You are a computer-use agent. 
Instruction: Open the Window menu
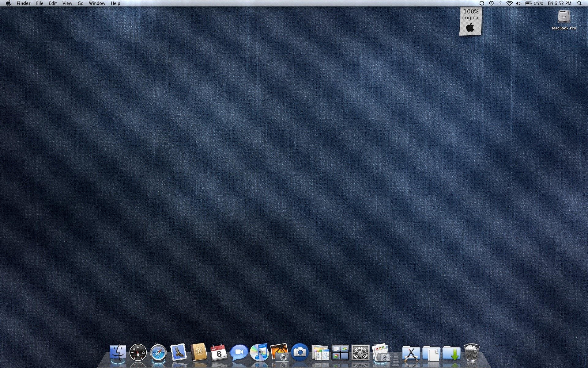(x=97, y=3)
